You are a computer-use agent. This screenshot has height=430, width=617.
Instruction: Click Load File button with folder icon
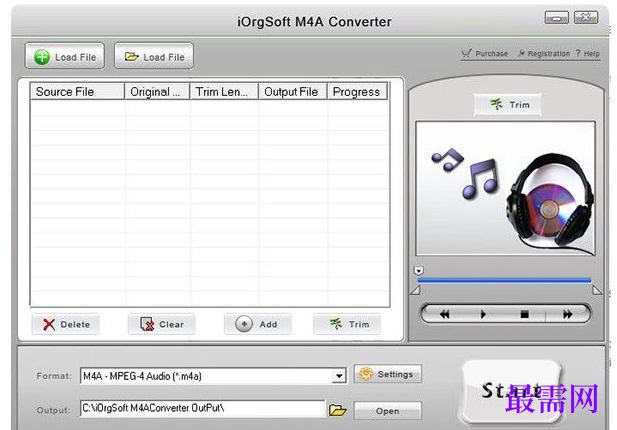tap(154, 57)
